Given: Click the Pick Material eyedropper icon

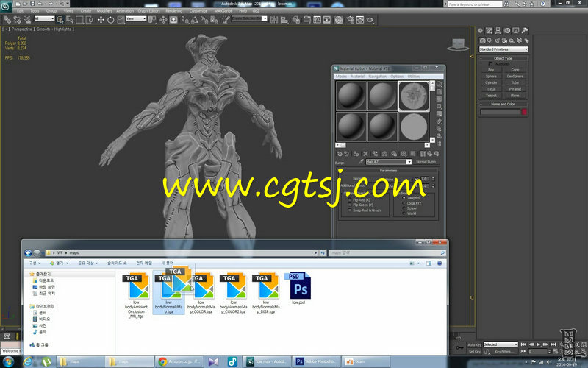Looking at the screenshot, I should [x=361, y=161].
